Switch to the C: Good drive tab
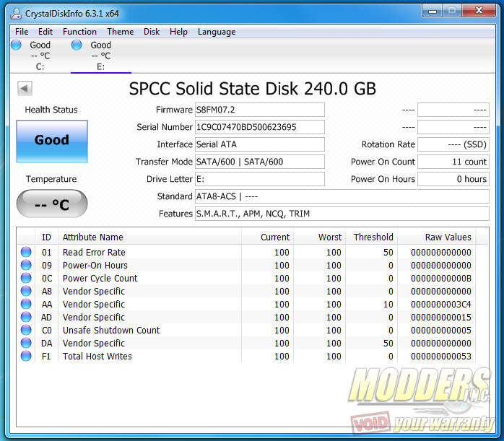This screenshot has height=441, width=504. 40,56
